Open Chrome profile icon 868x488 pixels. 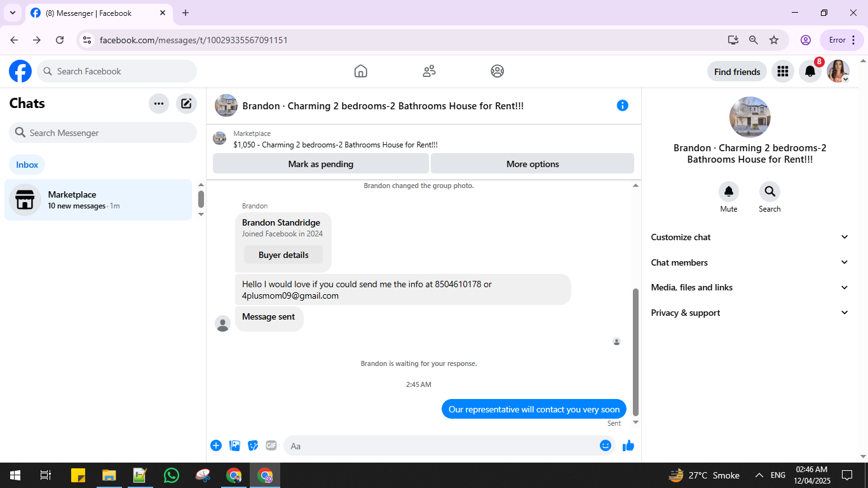point(806,40)
